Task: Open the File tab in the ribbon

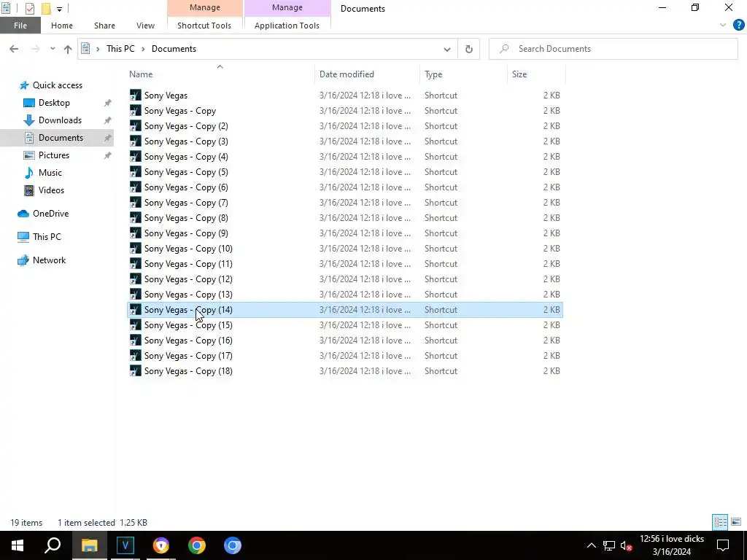Action: coord(20,26)
